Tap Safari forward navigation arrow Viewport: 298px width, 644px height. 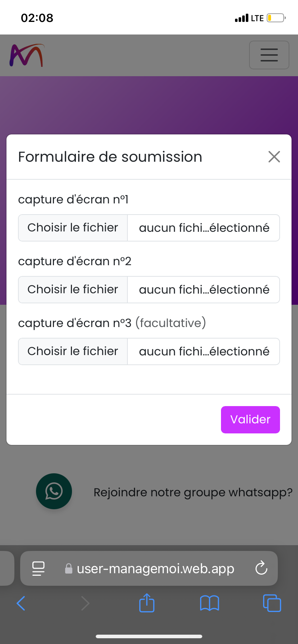pyautogui.click(x=85, y=603)
